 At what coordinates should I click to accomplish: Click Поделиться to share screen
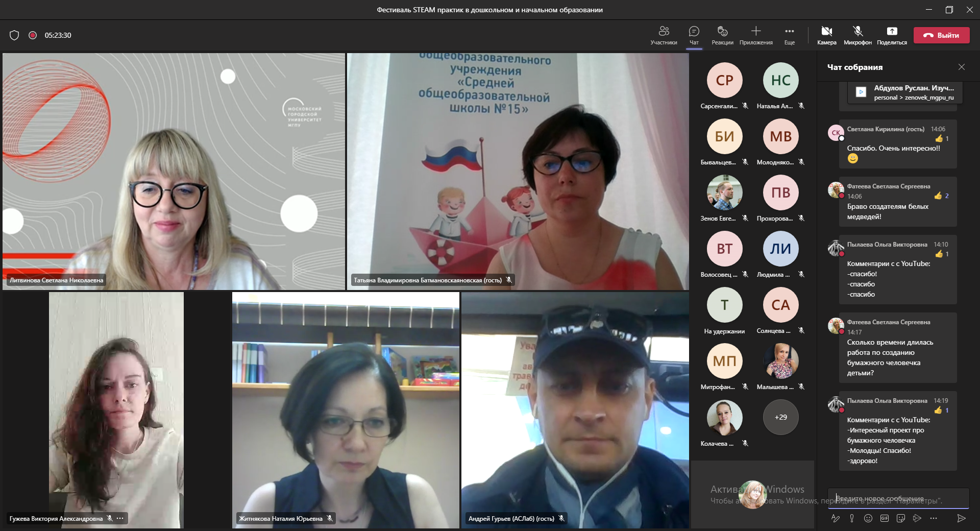point(892,35)
